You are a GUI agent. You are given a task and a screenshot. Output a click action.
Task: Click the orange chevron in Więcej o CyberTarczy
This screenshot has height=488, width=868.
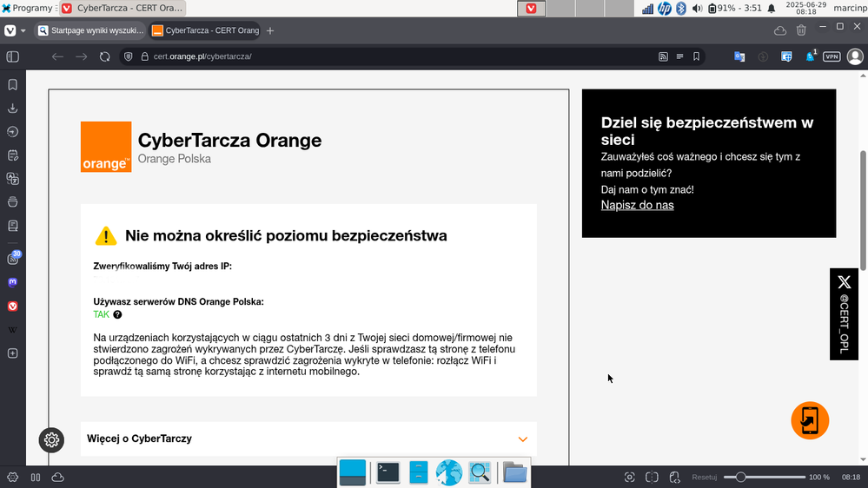[522, 439]
